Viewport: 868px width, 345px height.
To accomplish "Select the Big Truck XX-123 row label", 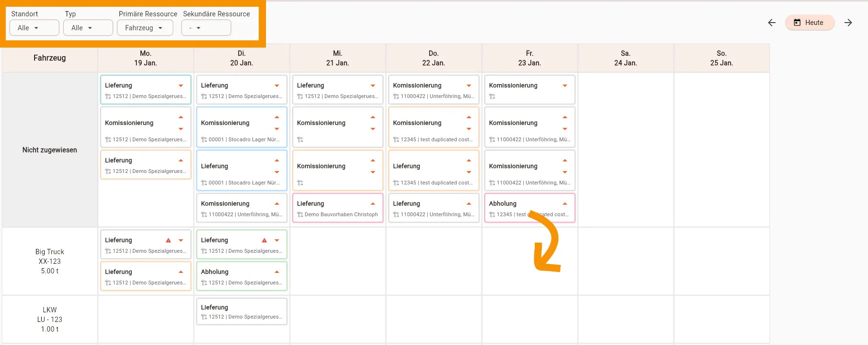I will (x=49, y=261).
